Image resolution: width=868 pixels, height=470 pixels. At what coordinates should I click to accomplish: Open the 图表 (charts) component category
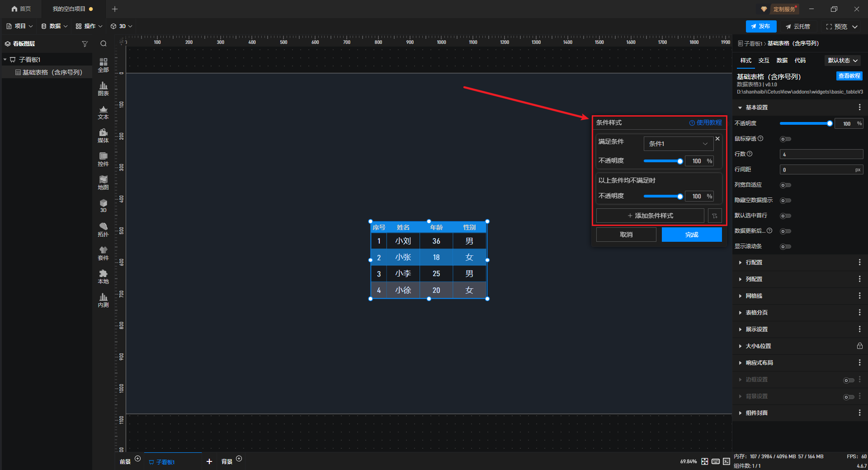pos(103,89)
